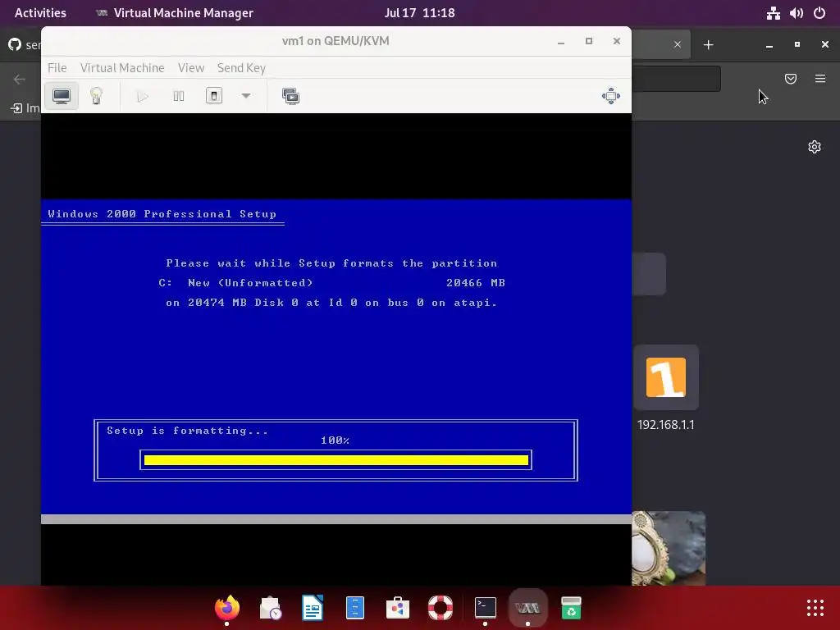Image resolution: width=840 pixels, height=630 pixels.
Task: Open the Trash dock icon
Action: [x=571, y=608]
